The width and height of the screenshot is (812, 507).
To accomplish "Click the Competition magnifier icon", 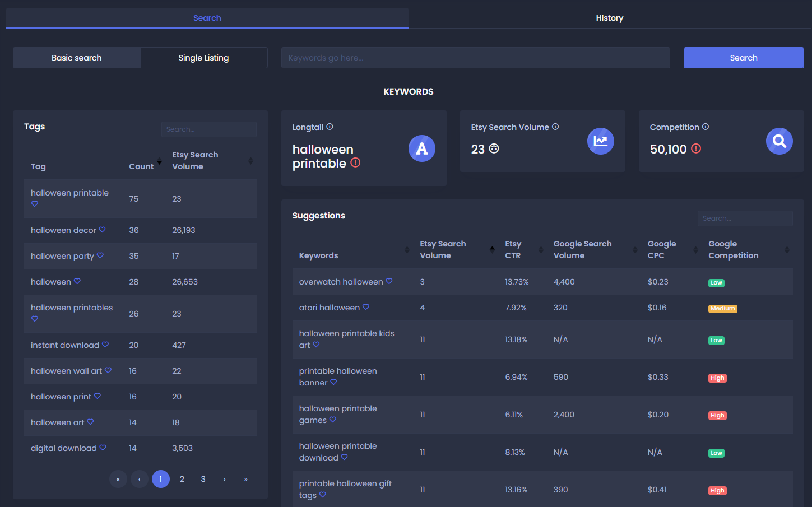I will click(779, 141).
